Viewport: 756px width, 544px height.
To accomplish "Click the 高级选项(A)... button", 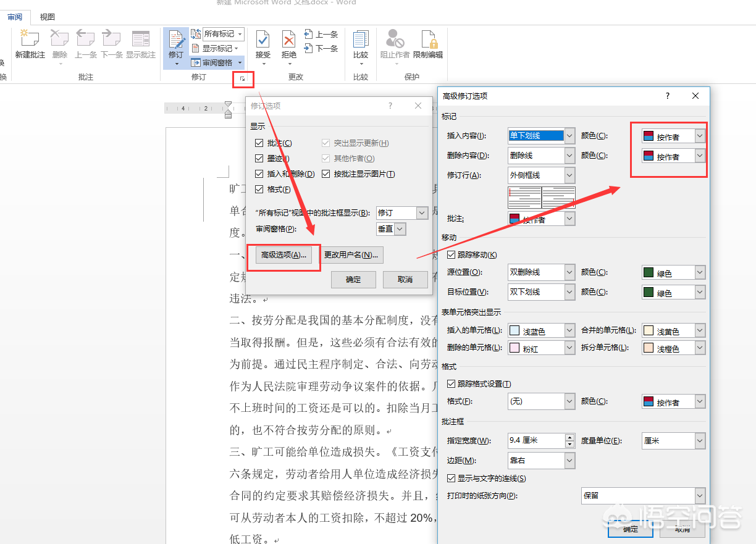I will tap(283, 255).
